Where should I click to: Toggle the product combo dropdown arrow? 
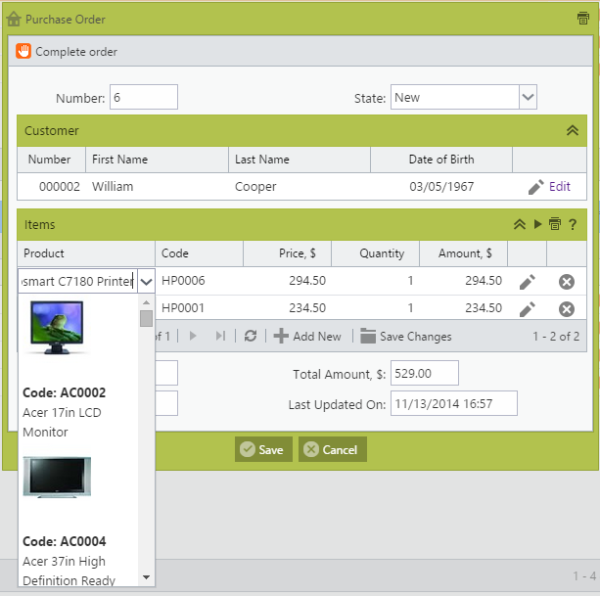pos(146,282)
